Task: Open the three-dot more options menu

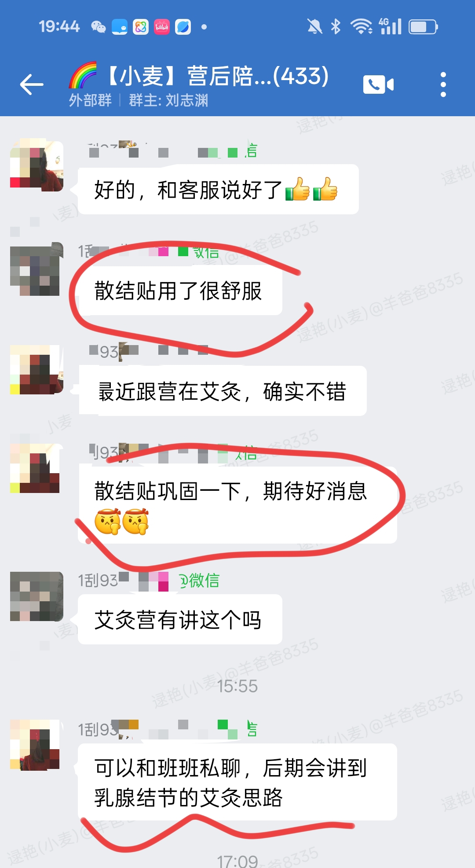Action: click(x=443, y=85)
